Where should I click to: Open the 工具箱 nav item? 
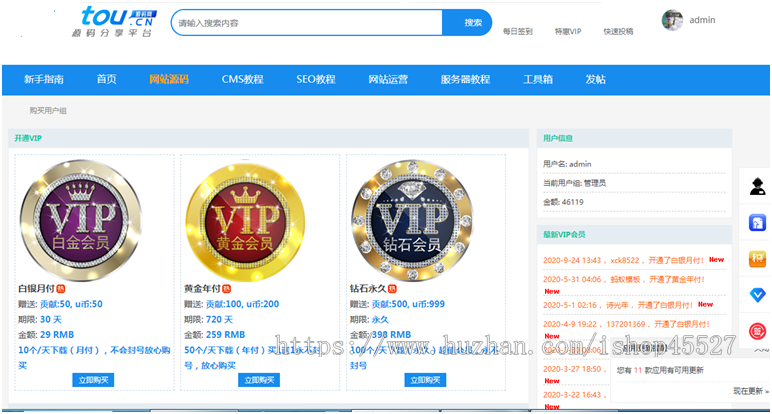click(538, 79)
